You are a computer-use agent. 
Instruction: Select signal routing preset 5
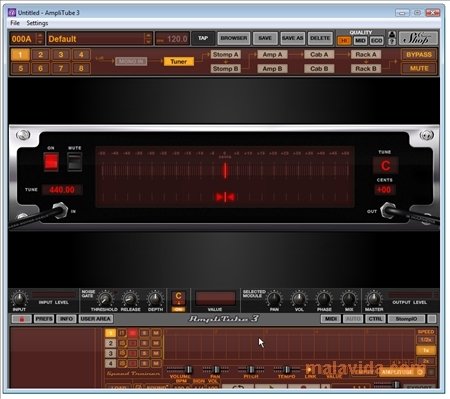[20, 69]
